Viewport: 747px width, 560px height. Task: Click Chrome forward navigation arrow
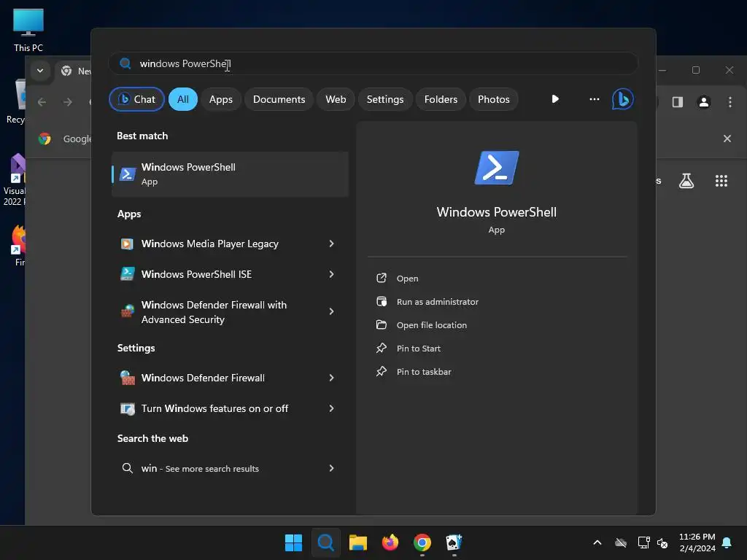pyautogui.click(x=68, y=102)
